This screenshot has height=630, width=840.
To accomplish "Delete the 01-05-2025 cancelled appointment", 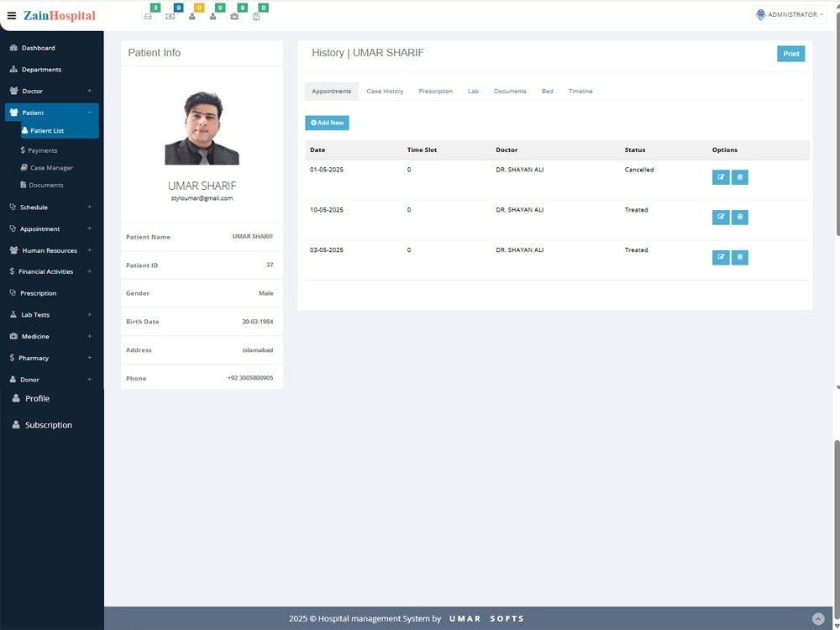I will 740,177.
